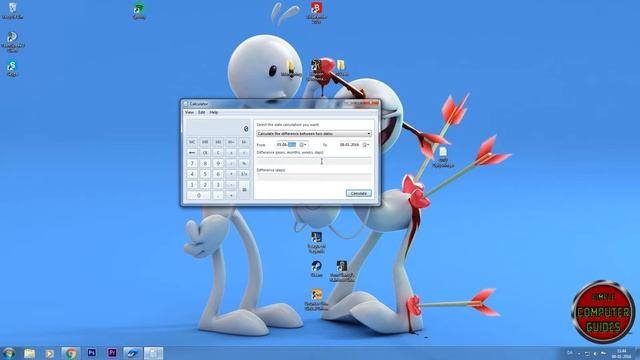Viewport: 640px width, 360px height.
Task: Select the Recycle Bin desktop icon
Action: (x=13, y=11)
